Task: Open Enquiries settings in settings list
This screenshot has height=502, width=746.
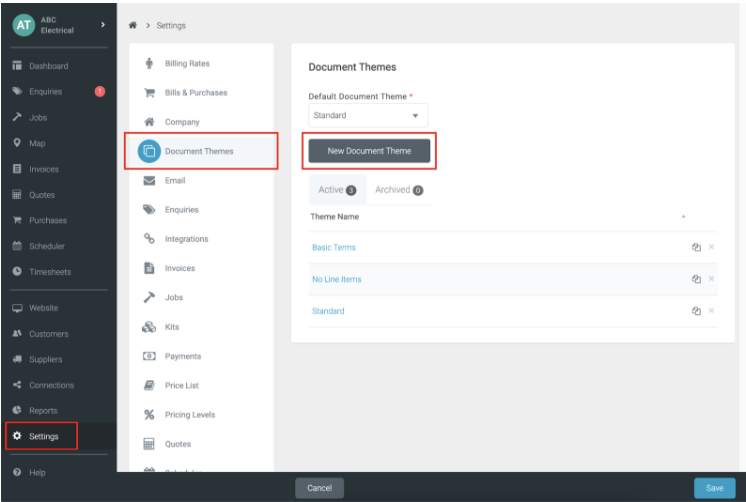Action: click(201, 210)
